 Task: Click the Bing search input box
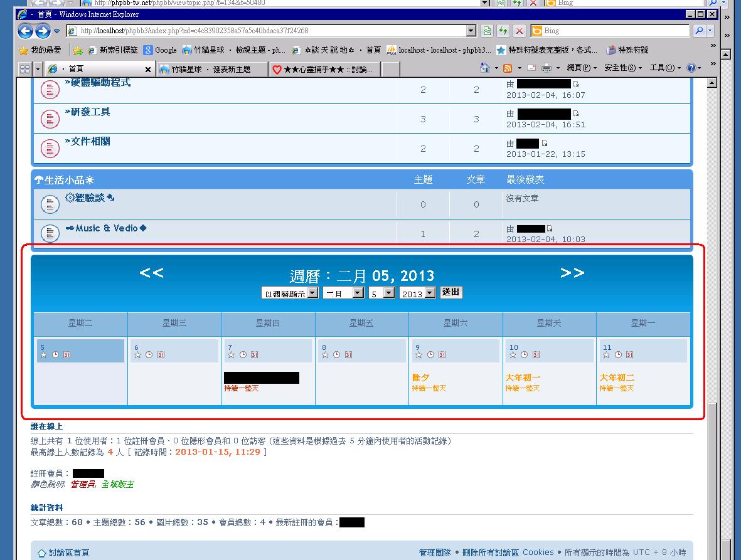tap(610, 31)
